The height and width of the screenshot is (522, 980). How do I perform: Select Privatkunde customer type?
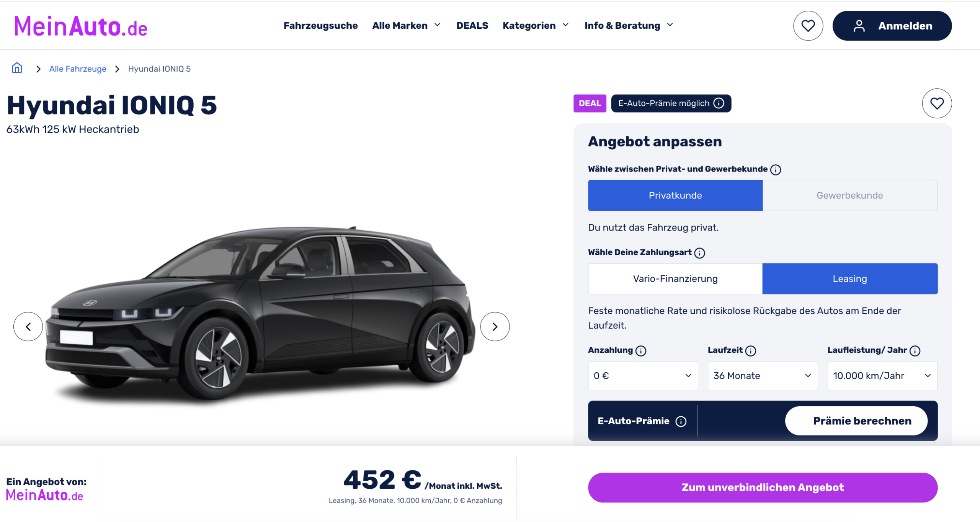tap(675, 195)
